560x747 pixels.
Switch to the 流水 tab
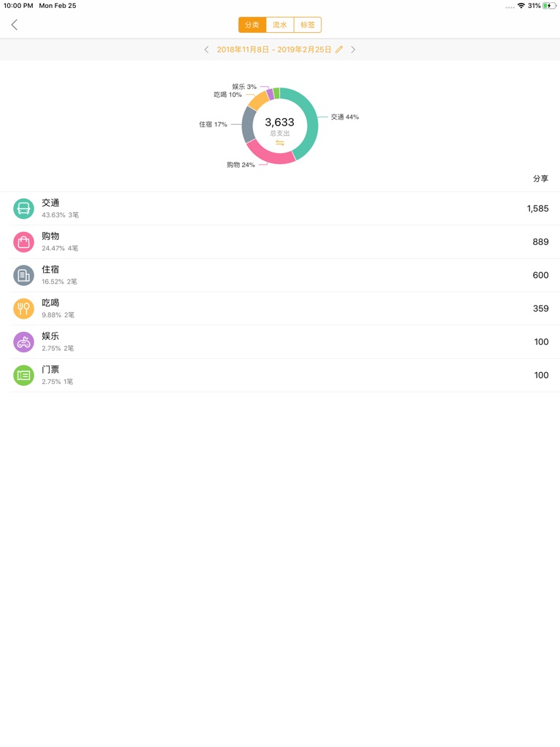coord(280,25)
